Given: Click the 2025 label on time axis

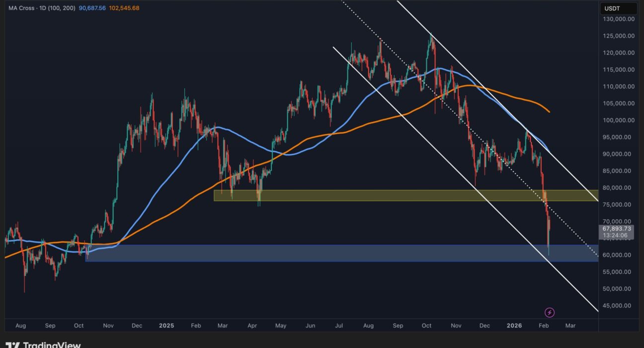Looking at the screenshot, I should point(166,326).
